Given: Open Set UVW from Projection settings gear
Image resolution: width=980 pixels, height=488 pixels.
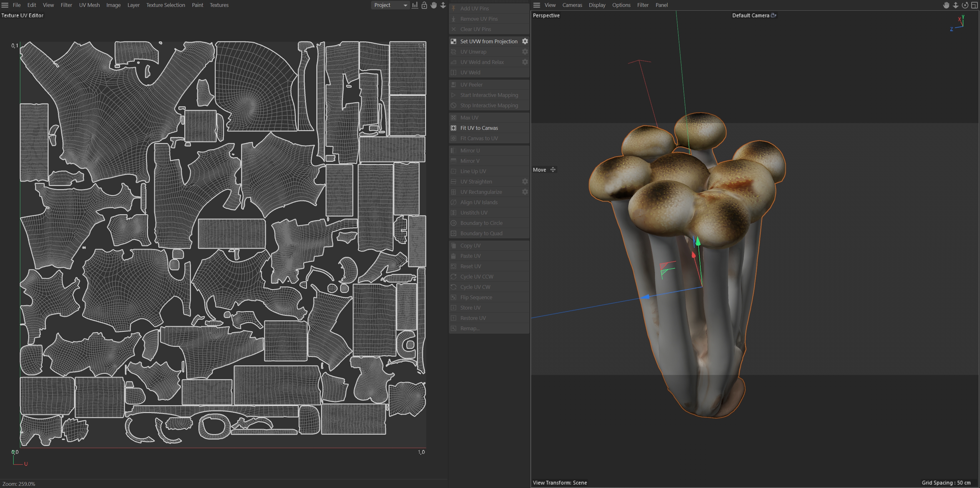Looking at the screenshot, I should point(524,41).
